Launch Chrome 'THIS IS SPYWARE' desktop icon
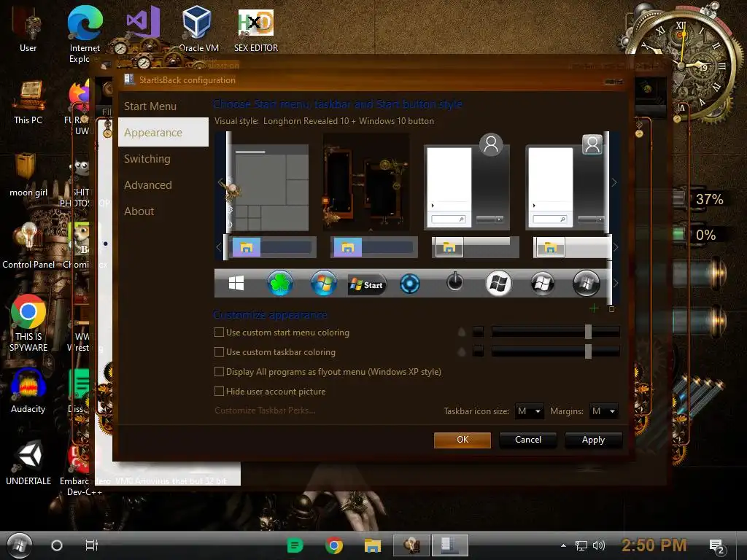 tap(28, 324)
